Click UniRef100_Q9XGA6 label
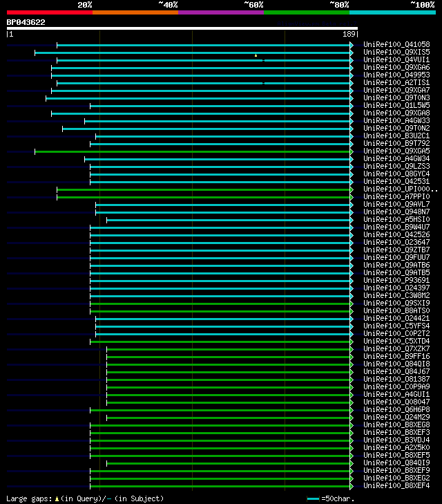Viewport: 442px width, 504px height. pyautogui.click(x=396, y=68)
